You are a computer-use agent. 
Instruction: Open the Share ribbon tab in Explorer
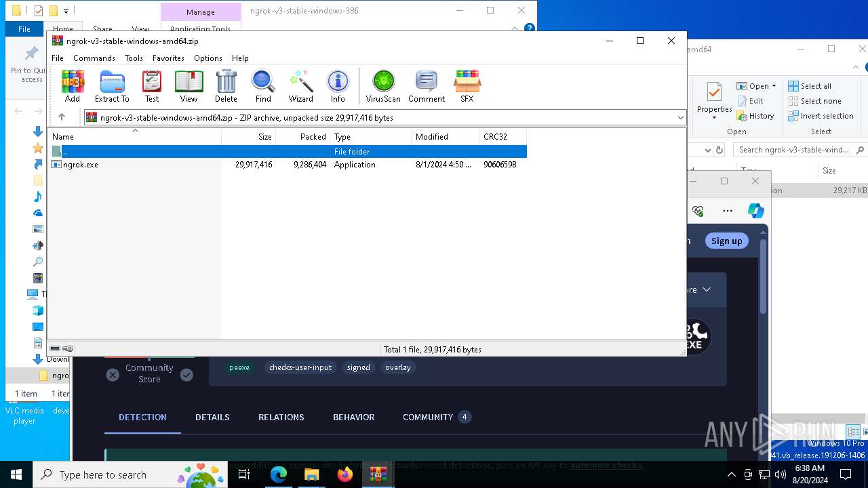coord(103,28)
